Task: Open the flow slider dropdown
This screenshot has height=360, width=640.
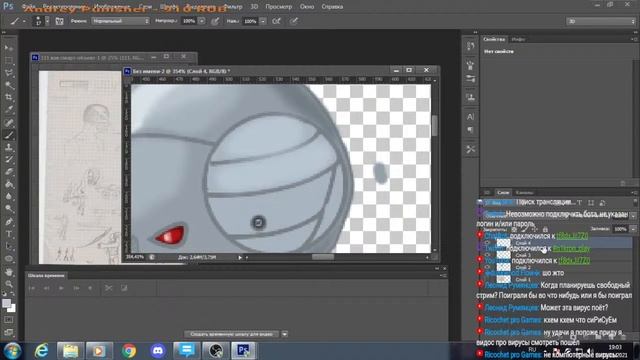Action: (x=263, y=21)
